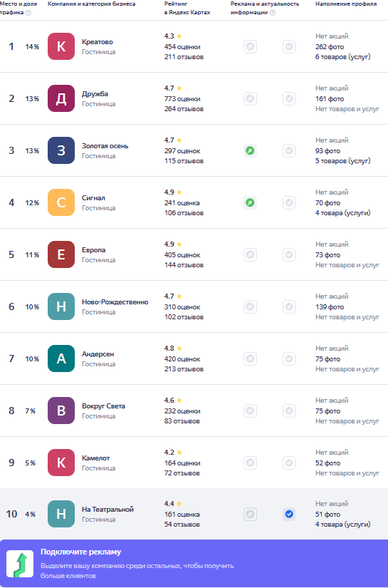Screen dimensions: 388x588
Task: Click the help icon next to трафика
Action: point(28,13)
